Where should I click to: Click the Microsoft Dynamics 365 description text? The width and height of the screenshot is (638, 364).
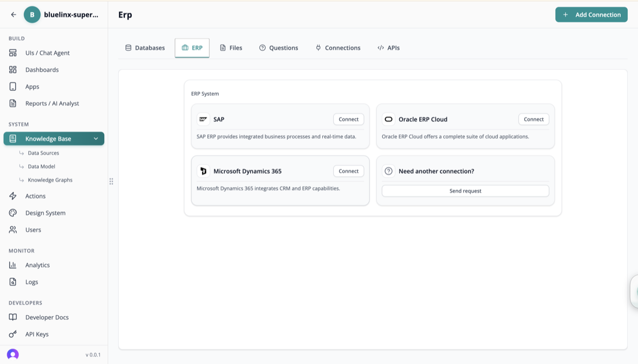click(x=268, y=188)
